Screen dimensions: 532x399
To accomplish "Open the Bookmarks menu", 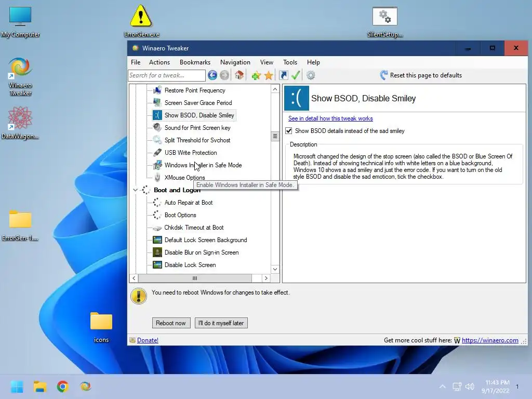I will click(195, 62).
